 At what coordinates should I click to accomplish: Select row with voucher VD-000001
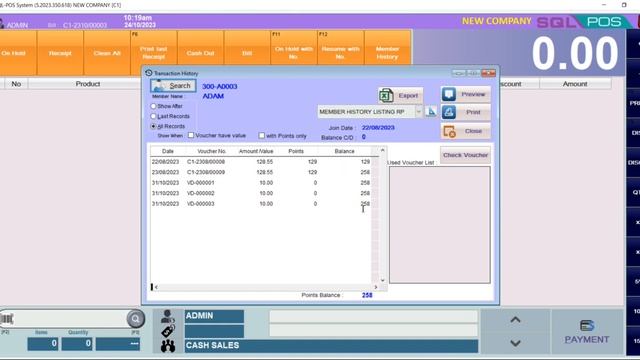261,183
